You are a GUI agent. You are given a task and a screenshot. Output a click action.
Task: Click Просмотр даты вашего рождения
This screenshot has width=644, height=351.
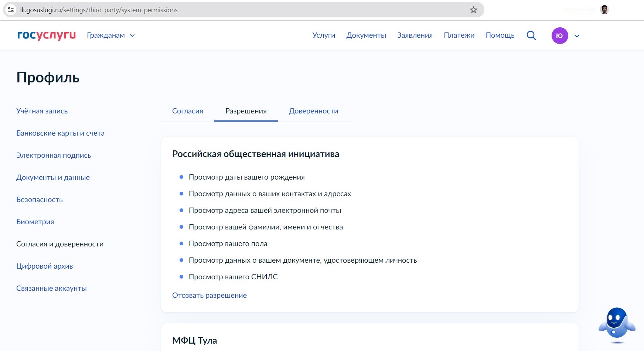coord(247,177)
